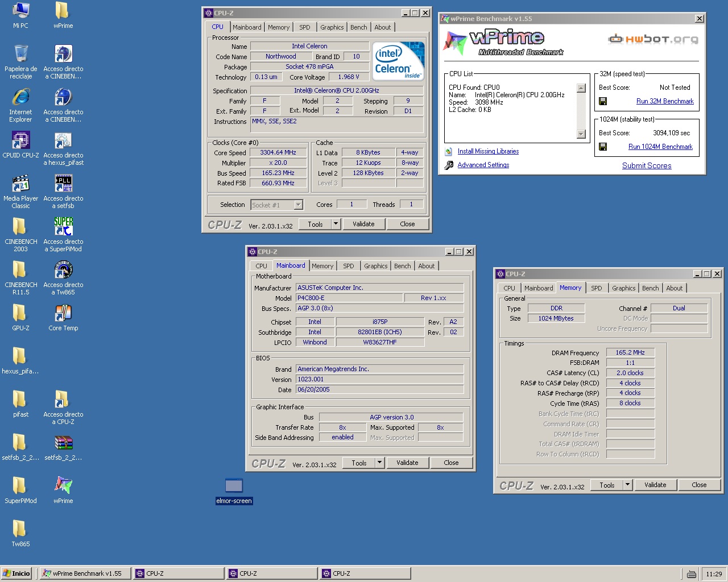Open SPD tab in Mainboard CPU-Z window
The height and width of the screenshot is (582, 728).
(x=348, y=266)
